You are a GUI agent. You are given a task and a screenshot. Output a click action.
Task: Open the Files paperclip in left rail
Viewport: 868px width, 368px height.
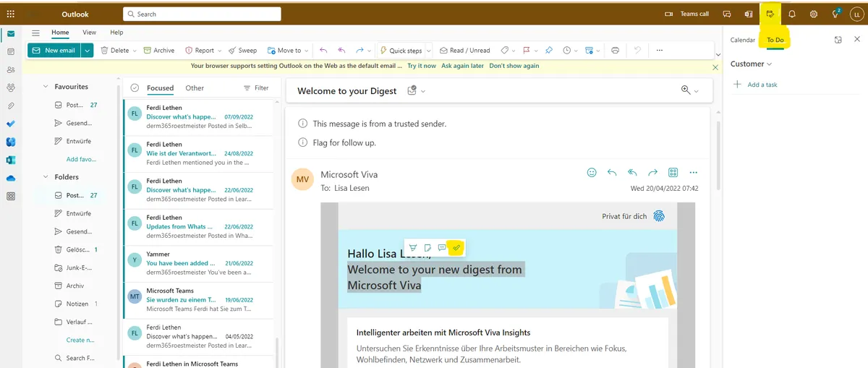click(x=11, y=106)
